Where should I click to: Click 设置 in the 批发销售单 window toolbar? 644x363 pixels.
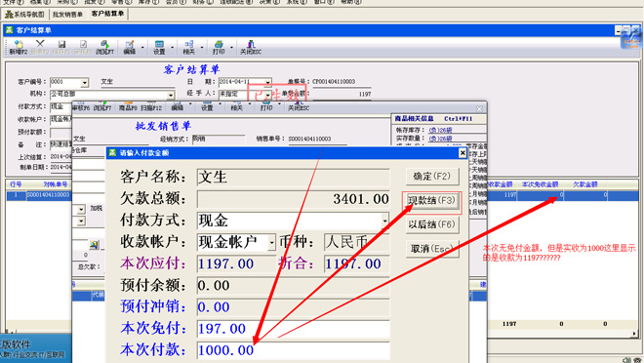pyautogui.click(x=207, y=107)
